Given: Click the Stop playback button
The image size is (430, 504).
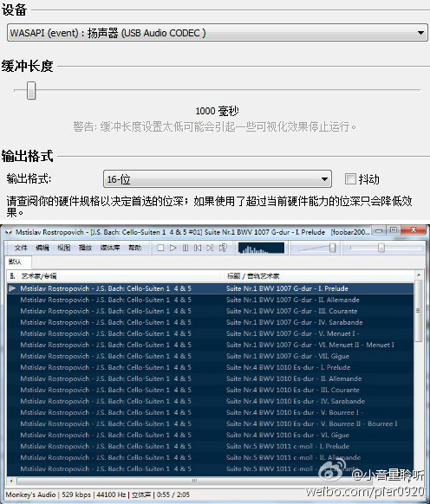Looking at the screenshot, I should pos(160,248).
